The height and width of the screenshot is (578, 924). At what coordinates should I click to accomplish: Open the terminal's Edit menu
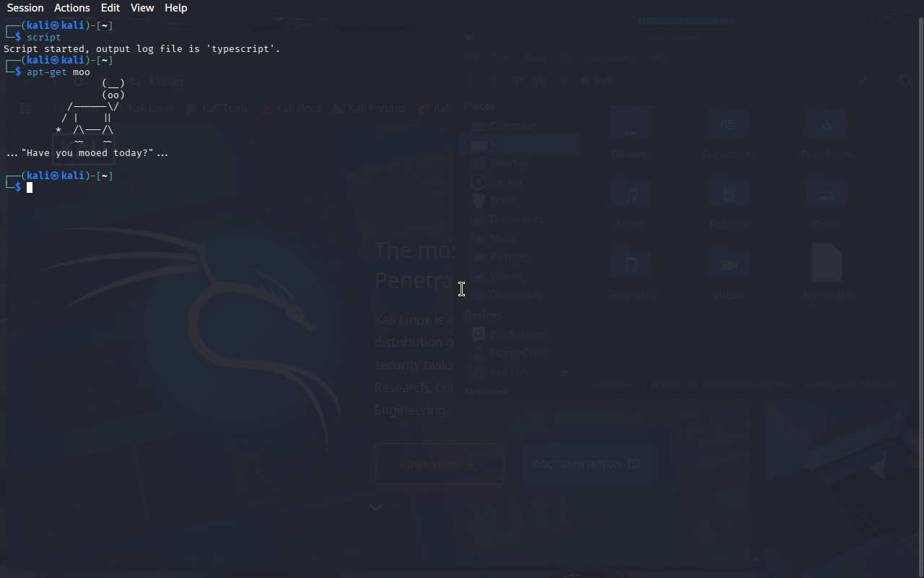click(x=110, y=8)
